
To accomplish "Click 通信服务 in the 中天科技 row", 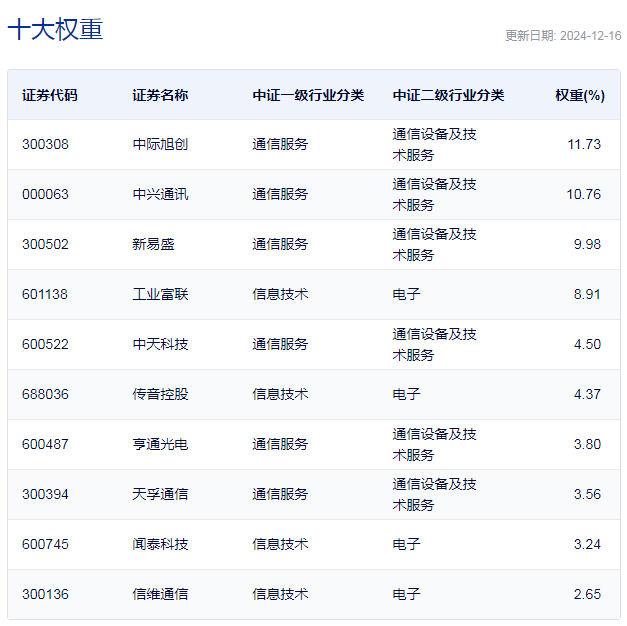I will coord(280,344).
